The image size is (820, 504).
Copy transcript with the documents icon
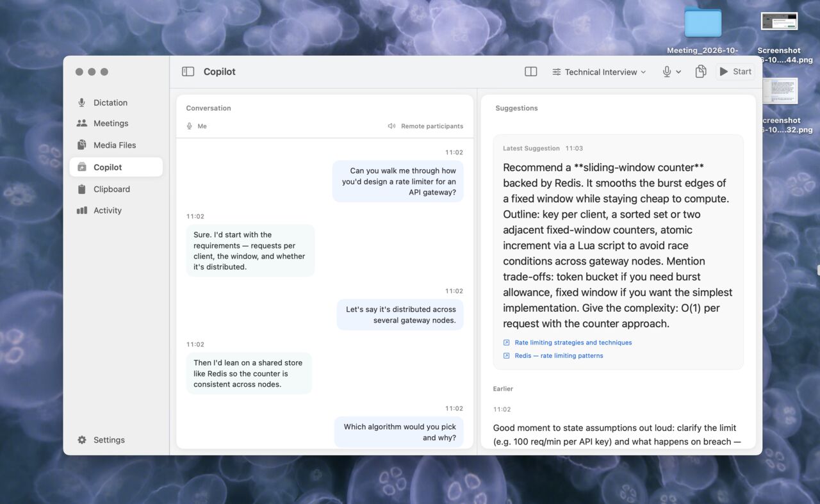pos(701,72)
